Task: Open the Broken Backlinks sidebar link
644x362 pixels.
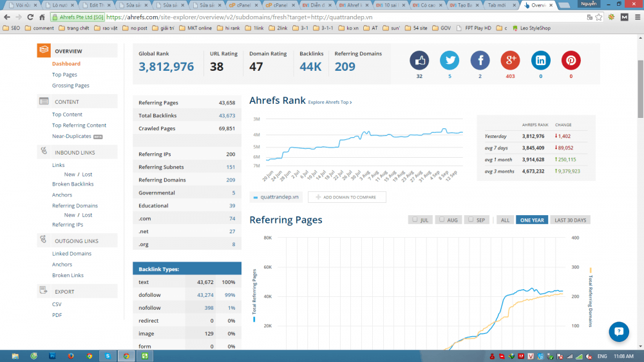Action: point(73,184)
